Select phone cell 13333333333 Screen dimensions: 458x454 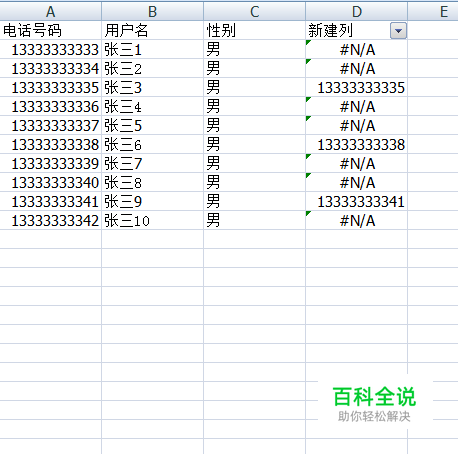[51, 50]
